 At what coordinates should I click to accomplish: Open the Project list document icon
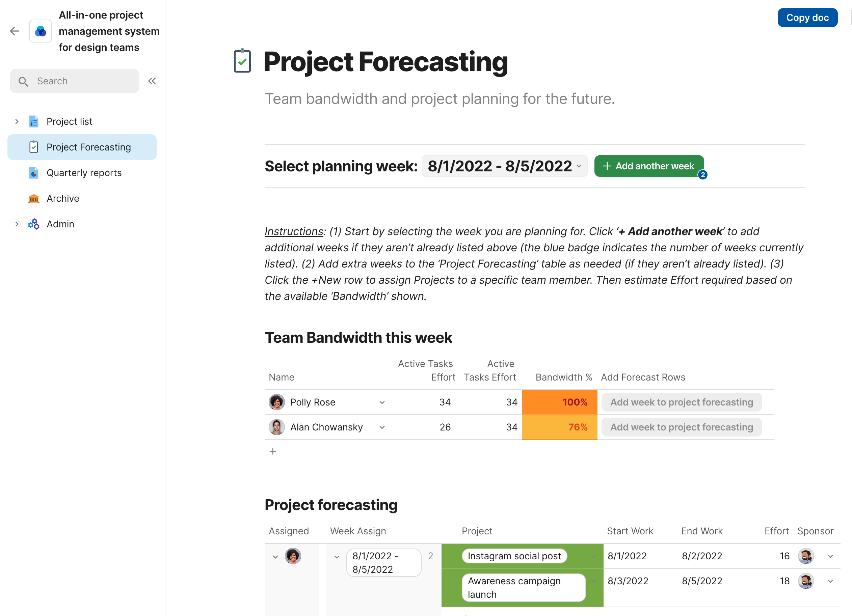tap(33, 121)
